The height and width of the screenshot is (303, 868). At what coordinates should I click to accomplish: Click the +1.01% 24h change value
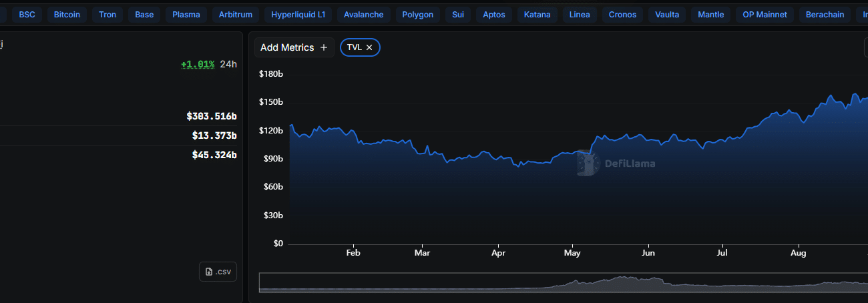(x=198, y=65)
